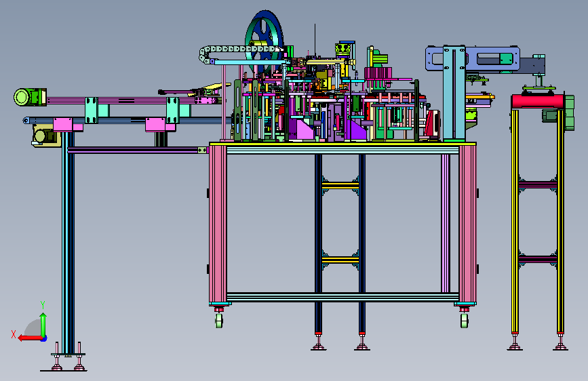Pick the left pink table leg
Image resolution: width=588 pixels, height=381 pixels.
[218, 224]
